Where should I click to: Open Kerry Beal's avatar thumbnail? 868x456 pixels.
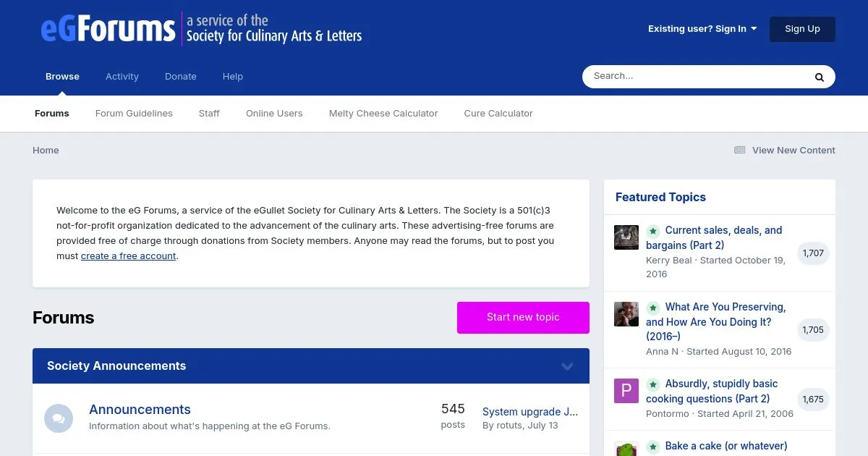coord(626,237)
